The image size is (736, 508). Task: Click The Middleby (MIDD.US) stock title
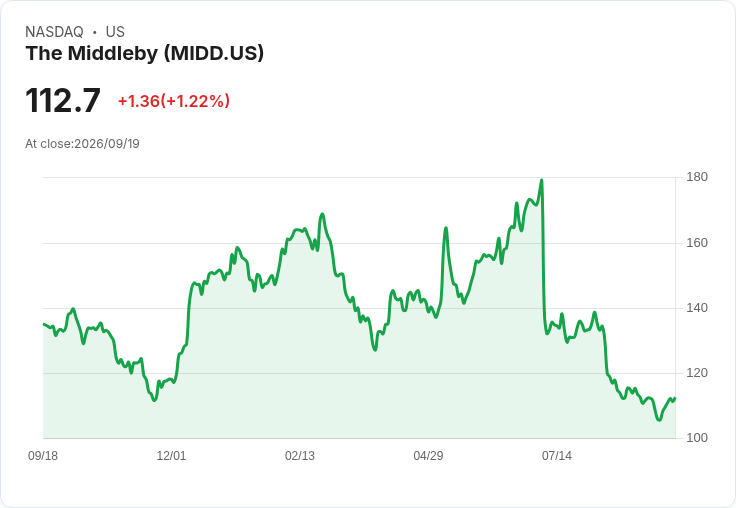click(145, 54)
